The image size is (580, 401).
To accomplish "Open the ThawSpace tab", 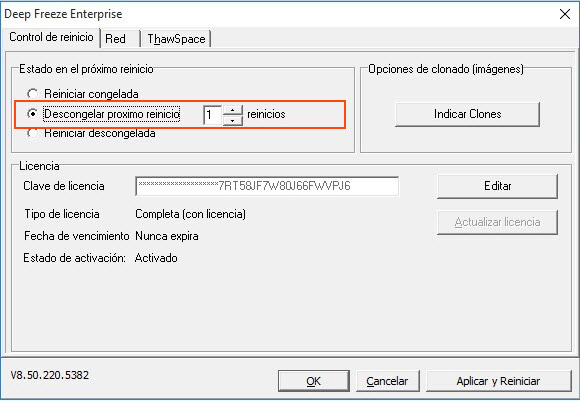I will tap(176, 38).
